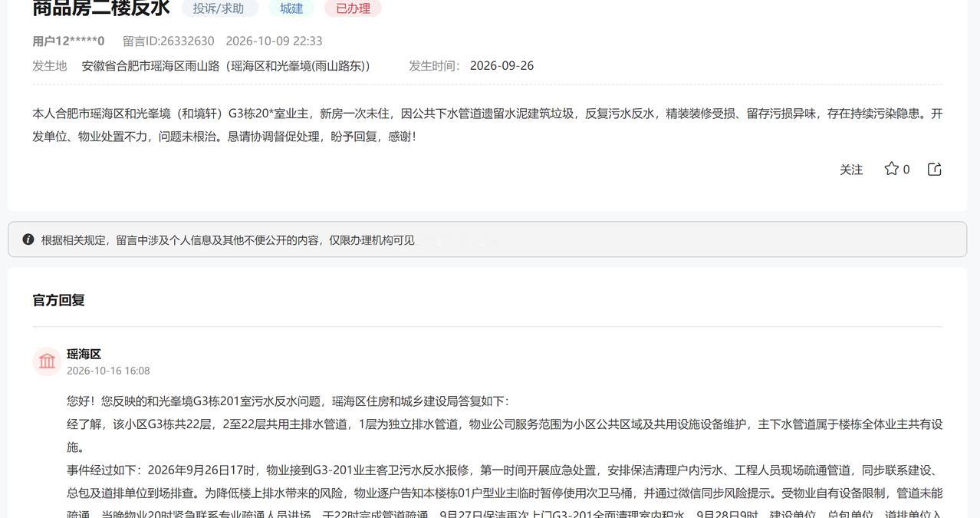Click the 关注 follow button
The width and height of the screenshot is (980, 518).
[x=851, y=170]
